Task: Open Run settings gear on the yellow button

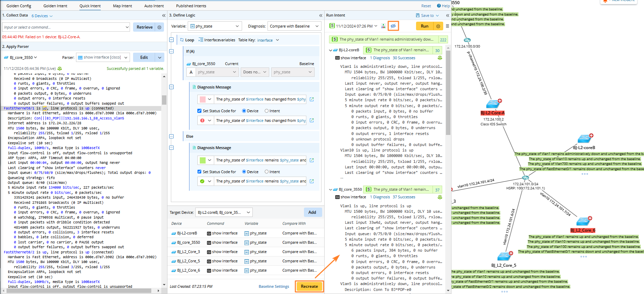Action: click(438, 26)
